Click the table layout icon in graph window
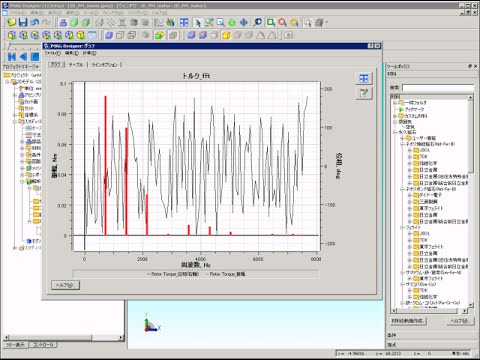 click(x=364, y=78)
